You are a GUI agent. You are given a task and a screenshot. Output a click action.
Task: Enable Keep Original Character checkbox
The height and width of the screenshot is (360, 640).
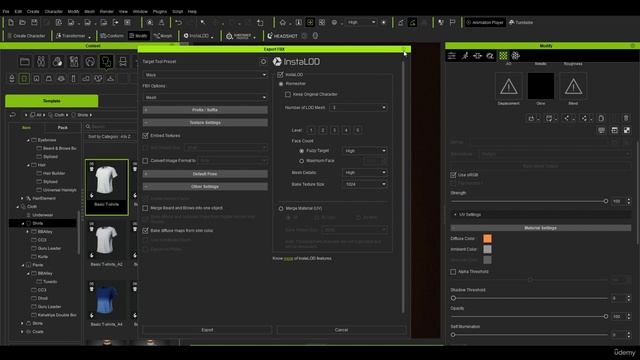click(288, 94)
